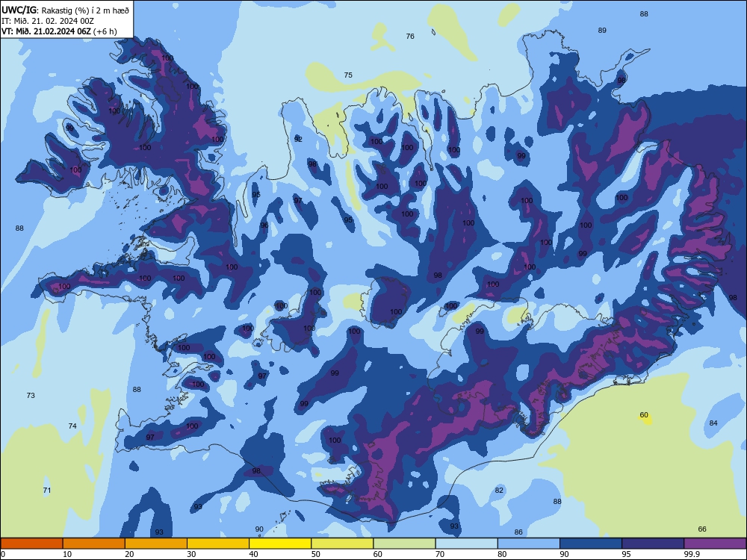Viewport: 747px width, 560px height.
Task: Click the pale blue 70–80 legend swatch
Action: pos(466,544)
